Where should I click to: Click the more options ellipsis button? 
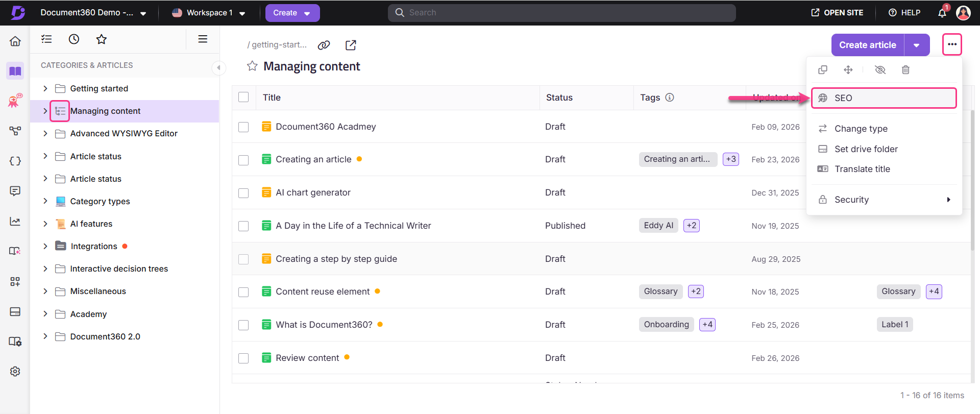952,44
